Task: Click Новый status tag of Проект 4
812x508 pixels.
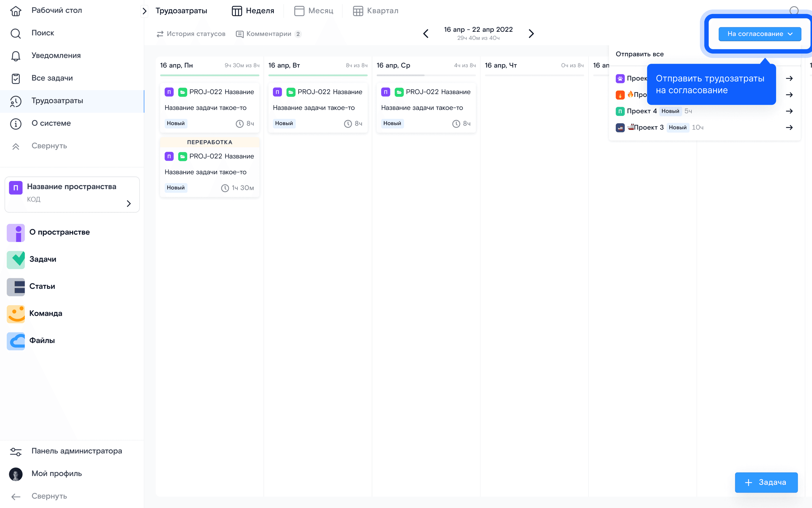Action: pyautogui.click(x=670, y=111)
